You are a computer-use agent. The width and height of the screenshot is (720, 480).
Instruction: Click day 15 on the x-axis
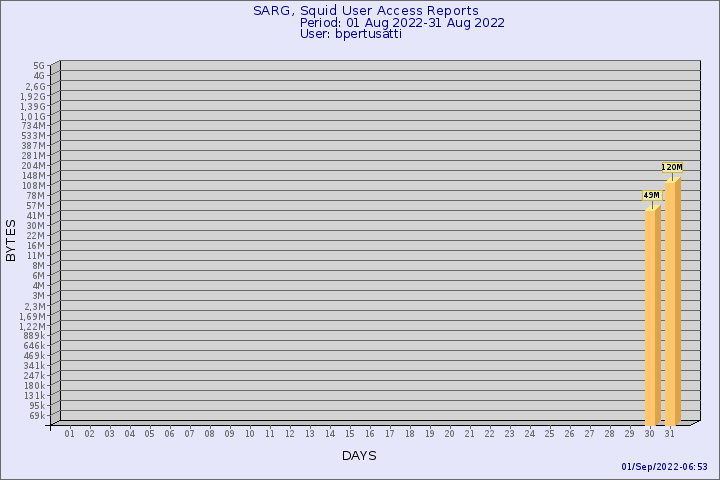(350, 434)
